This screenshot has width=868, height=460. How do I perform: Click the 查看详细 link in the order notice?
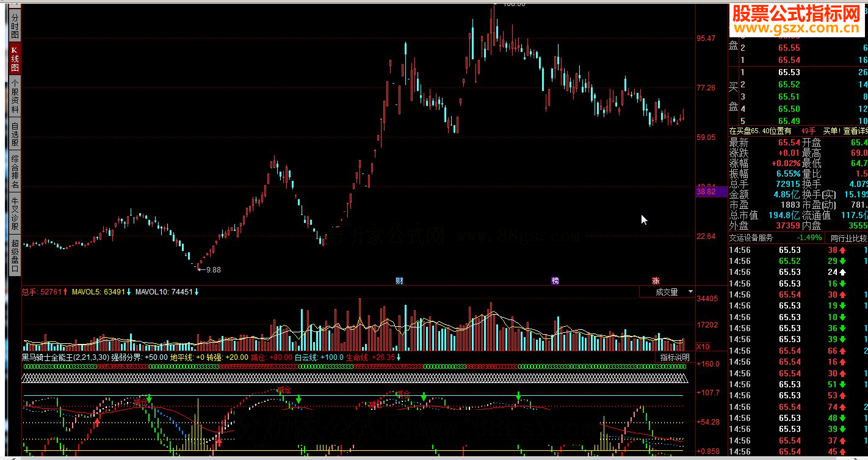pyautogui.click(x=855, y=131)
